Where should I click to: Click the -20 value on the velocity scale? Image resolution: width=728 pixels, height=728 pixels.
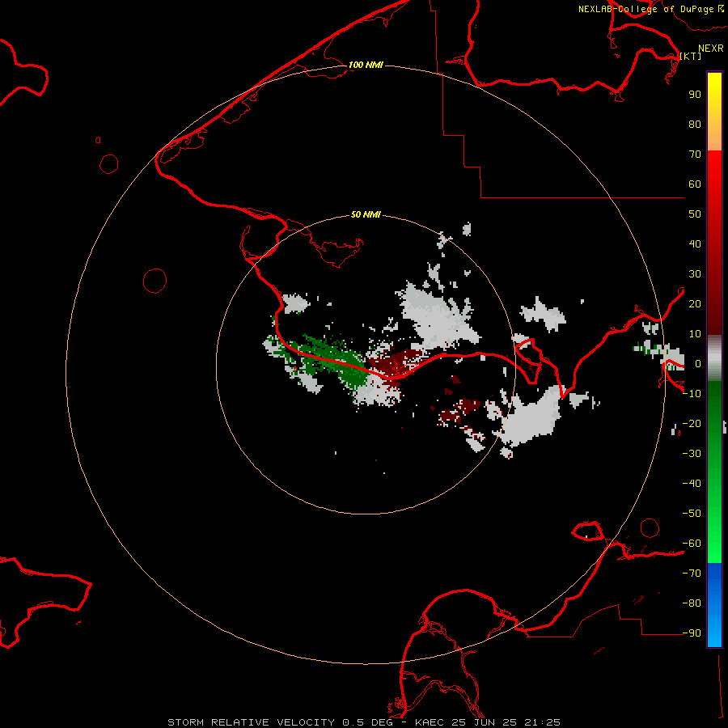692,424
